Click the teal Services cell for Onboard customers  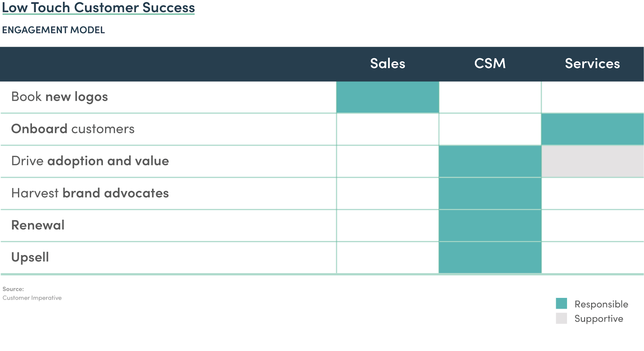tap(592, 129)
